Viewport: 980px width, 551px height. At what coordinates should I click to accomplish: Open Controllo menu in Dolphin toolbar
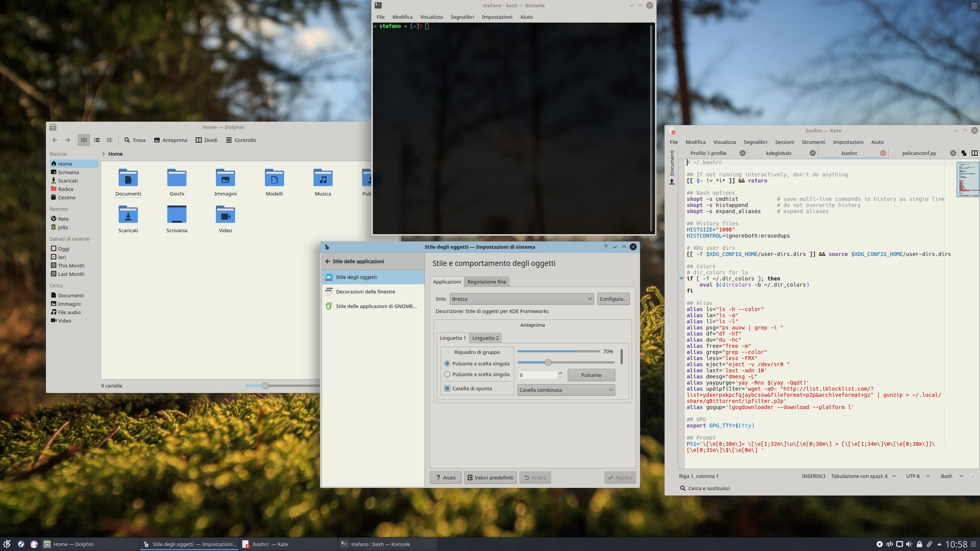(x=241, y=140)
